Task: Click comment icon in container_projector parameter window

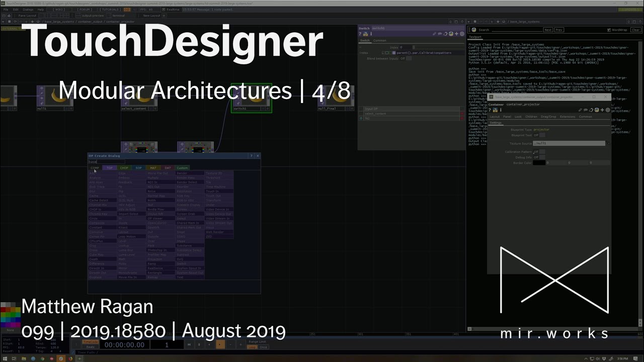Action: pyautogui.click(x=586, y=110)
